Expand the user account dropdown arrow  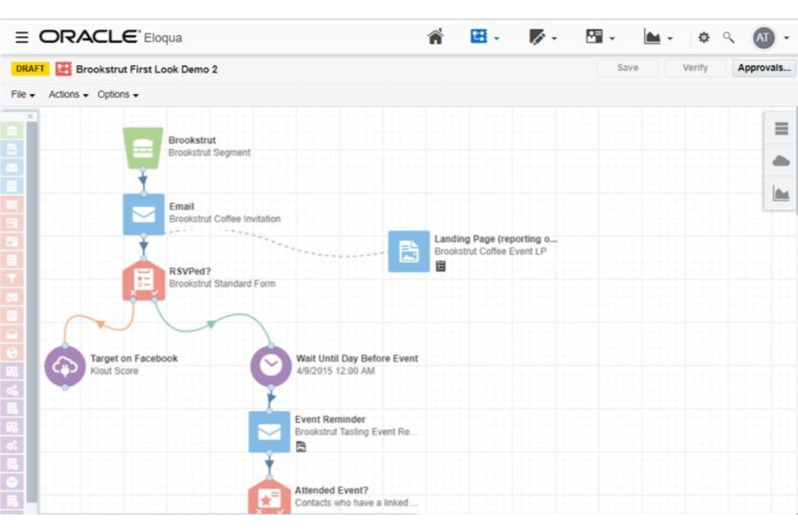[x=787, y=38]
